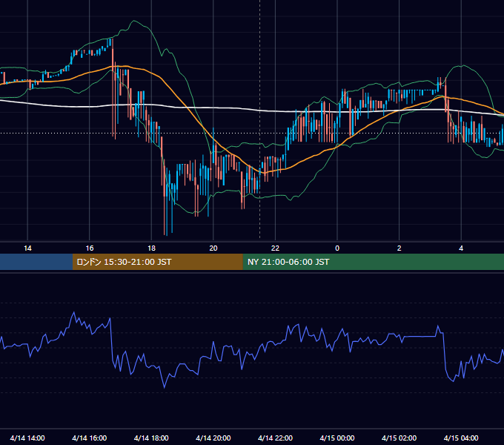Screen dimensions: 504x445
Task: Click the '16' hour label on price chart axis
Action: pyautogui.click(x=90, y=248)
